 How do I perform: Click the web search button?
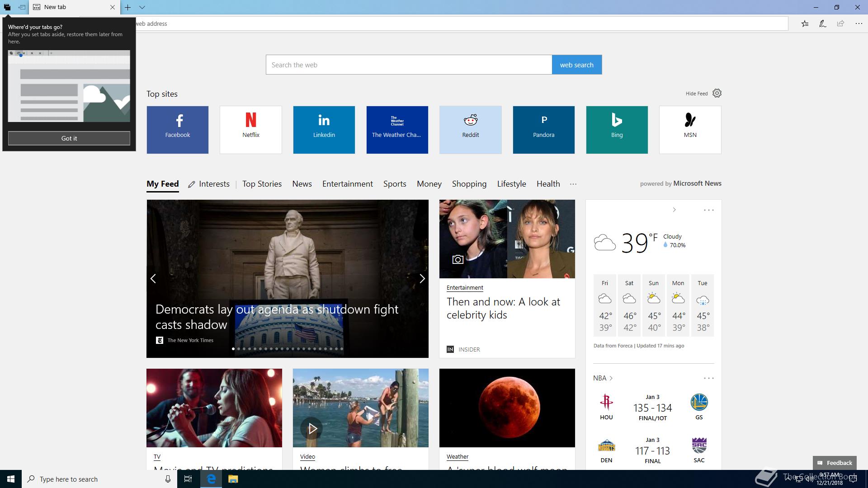point(576,65)
